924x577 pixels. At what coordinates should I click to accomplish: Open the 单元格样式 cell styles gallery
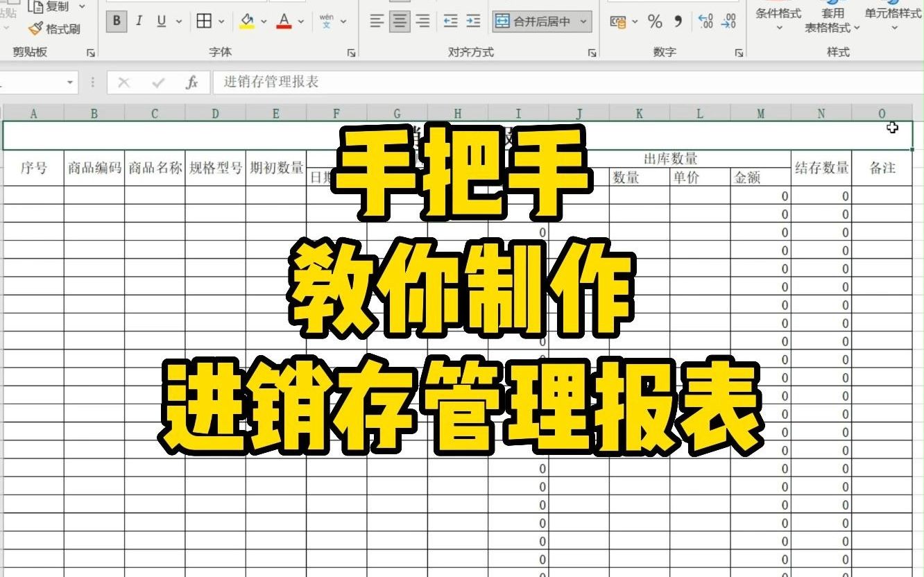(893, 17)
